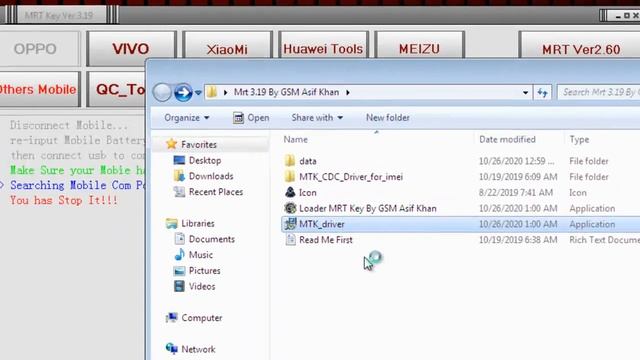Select the Read Me First file name
This screenshot has height=360, width=640.
click(x=326, y=240)
